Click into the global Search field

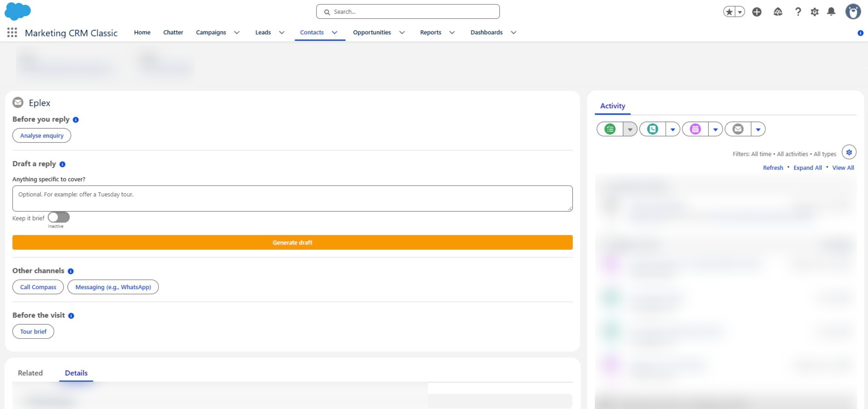pos(408,12)
